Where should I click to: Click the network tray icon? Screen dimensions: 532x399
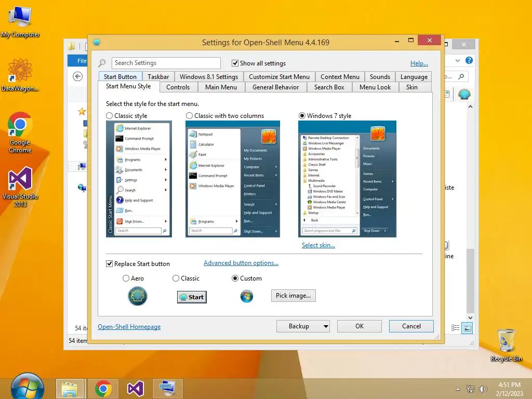coord(471,389)
